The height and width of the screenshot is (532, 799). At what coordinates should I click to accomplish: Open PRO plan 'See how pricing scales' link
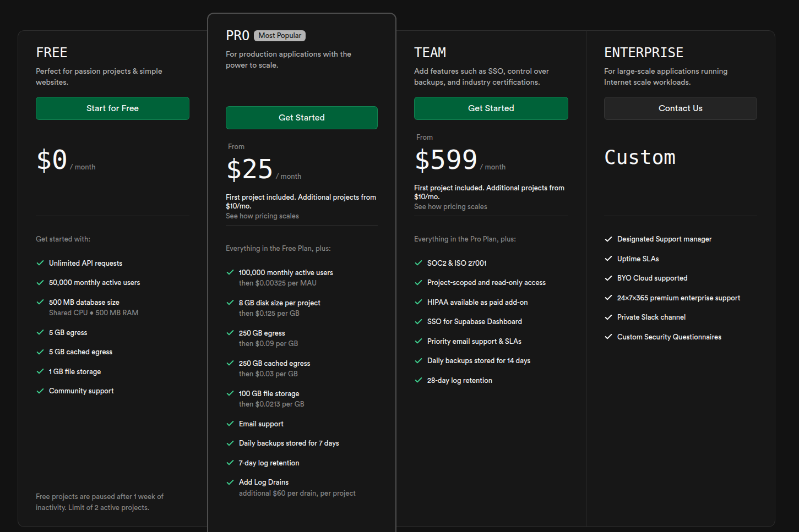pyautogui.click(x=262, y=216)
